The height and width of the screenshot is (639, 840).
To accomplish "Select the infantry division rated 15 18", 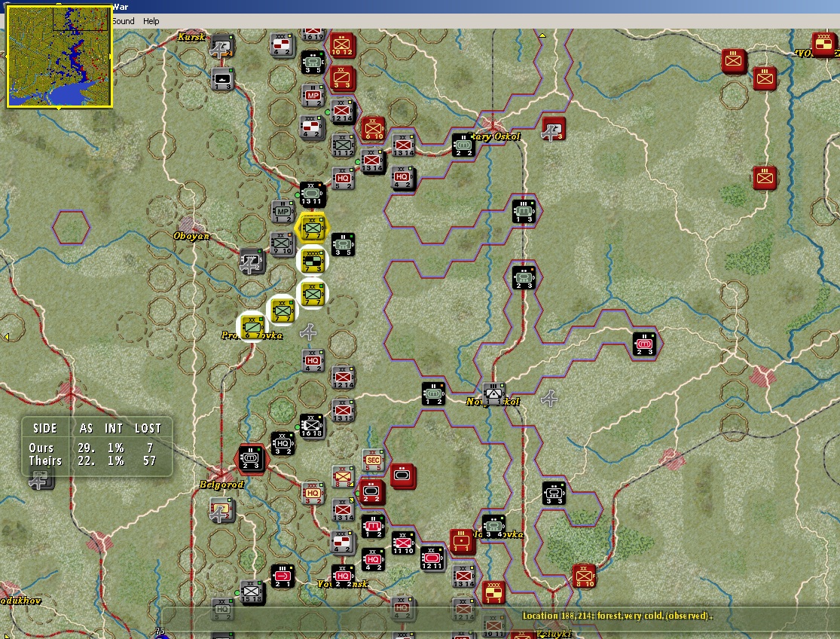I will pyautogui.click(x=252, y=592).
